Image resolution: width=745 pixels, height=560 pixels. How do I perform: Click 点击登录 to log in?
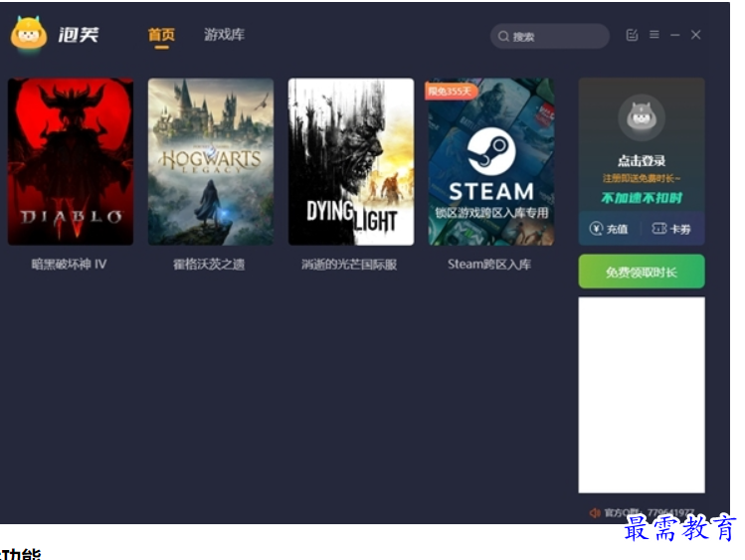tap(642, 161)
